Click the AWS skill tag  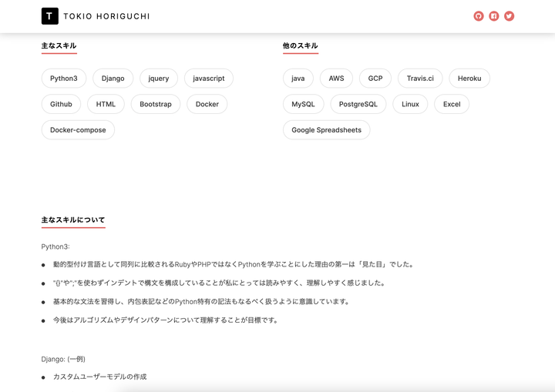pos(336,79)
